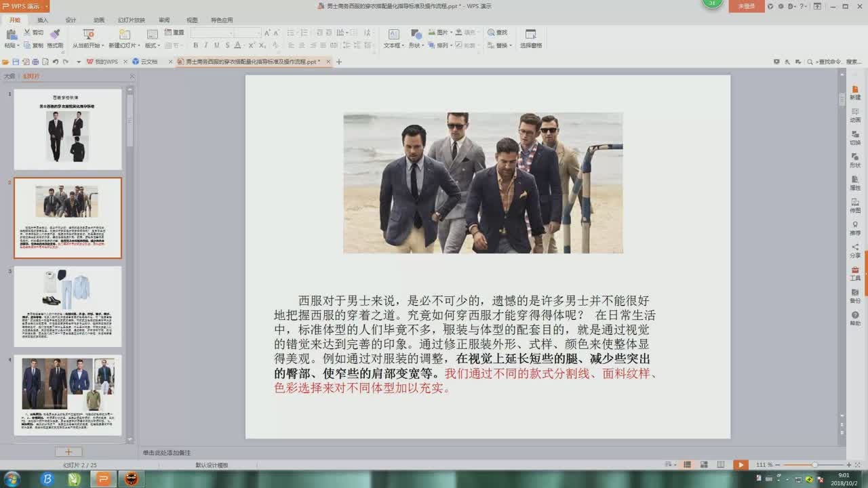Open the Picture (图片) dropdown
868x488 pixels.
point(441,32)
